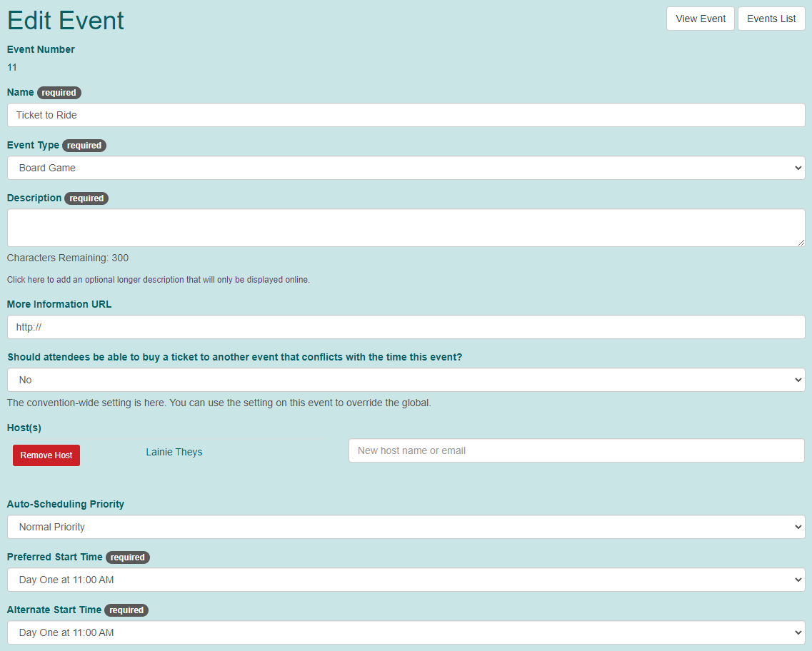Viewport: 812px width, 651px height.
Task: Click the required badge next to Name
Action: point(59,93)
